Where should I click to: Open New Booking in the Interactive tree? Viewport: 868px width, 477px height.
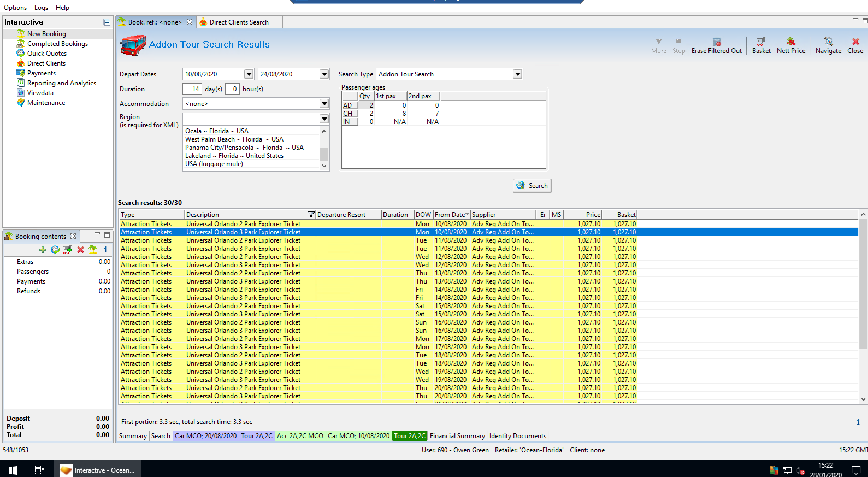tap(46, 34)
